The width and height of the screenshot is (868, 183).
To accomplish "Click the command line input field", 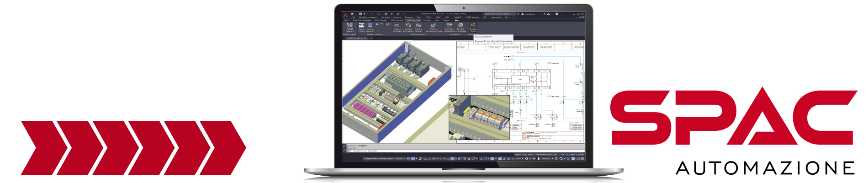I will click(466, 151).
